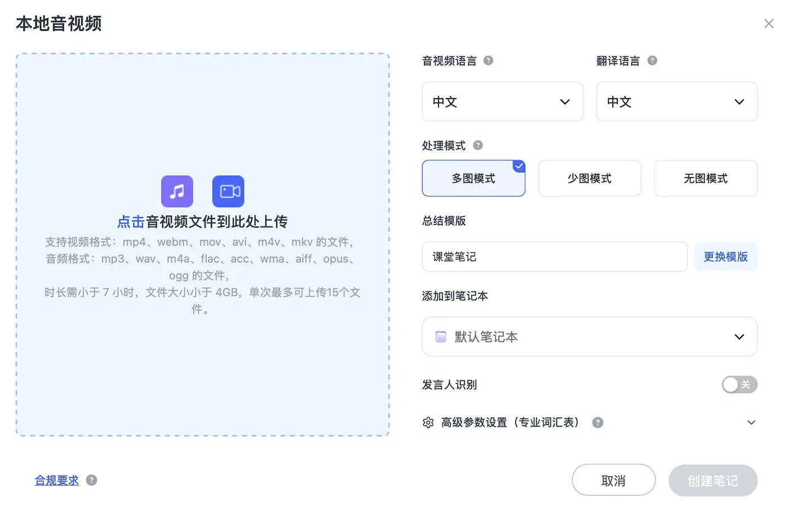Screen dimensions: 789x532
Task: Open help icon next to 音视频语言
Action: pos(489,60)
